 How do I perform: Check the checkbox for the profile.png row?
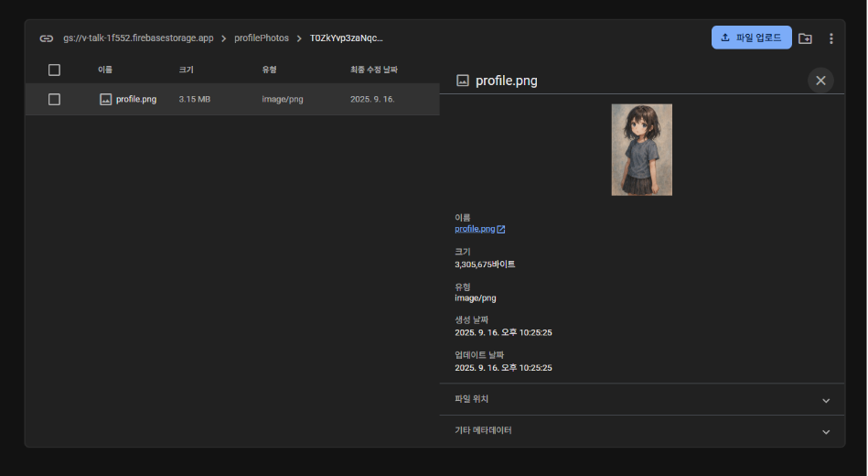[54, 99]
